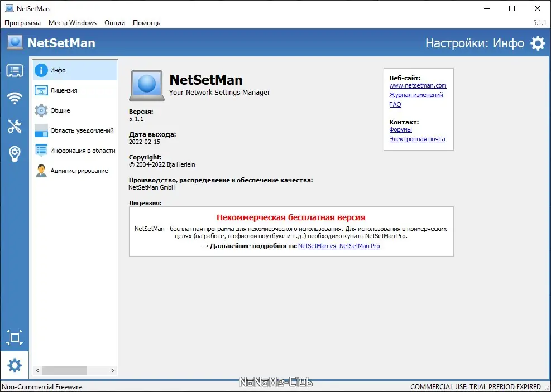Select the Инфо settings page
Screen dimensions: 551x392
(75, 70)
